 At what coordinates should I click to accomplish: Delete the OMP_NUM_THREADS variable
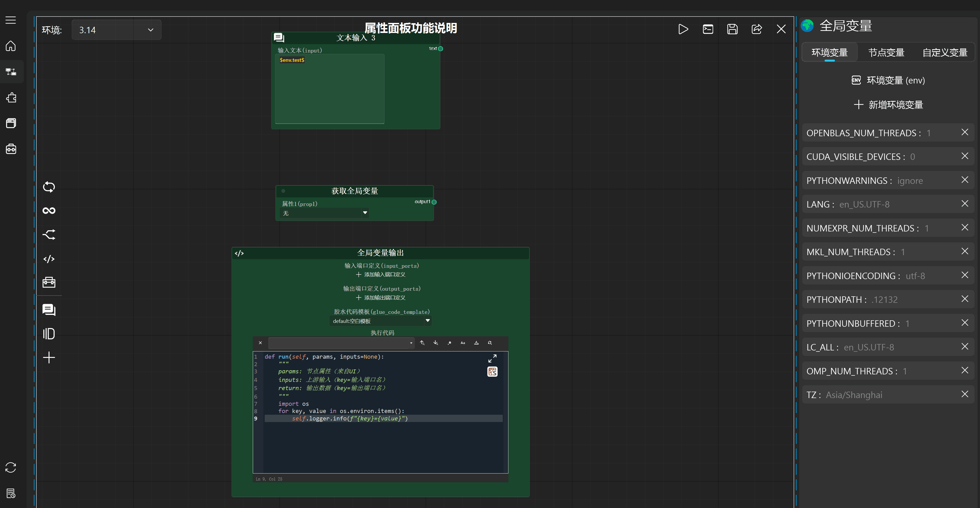pos(965,370)
